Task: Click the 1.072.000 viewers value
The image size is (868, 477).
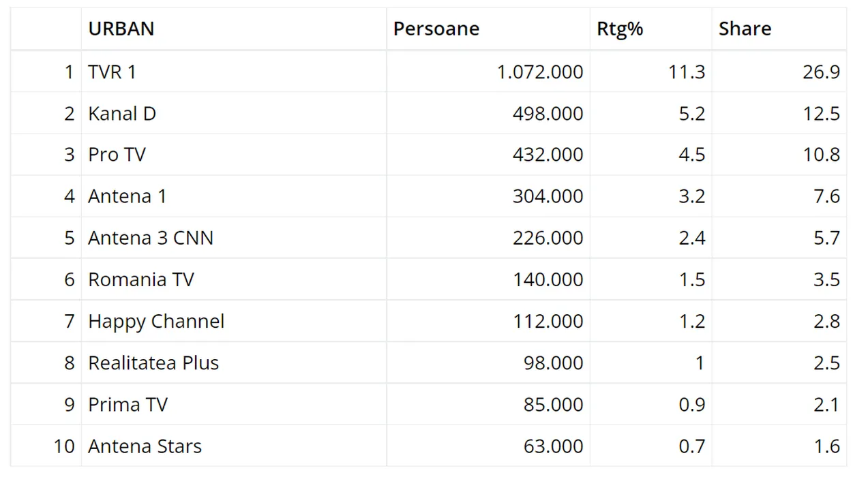Action: pyautogui.click(x=540, y=72)
